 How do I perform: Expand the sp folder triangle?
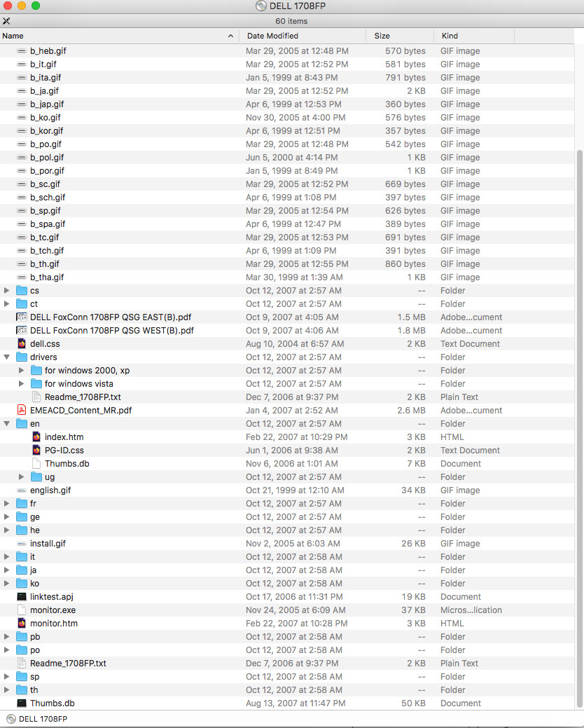[x=6, y=677]
